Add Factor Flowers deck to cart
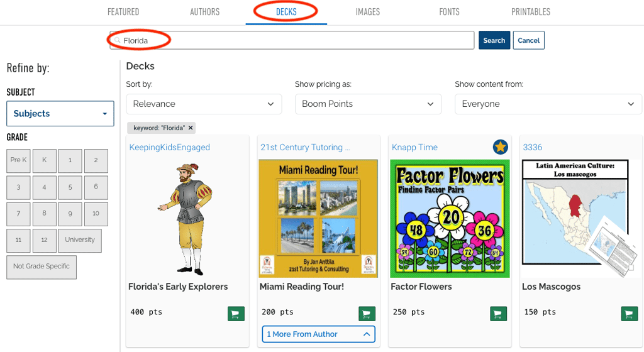The image size is (644, 352). click(x=497, y=314)
